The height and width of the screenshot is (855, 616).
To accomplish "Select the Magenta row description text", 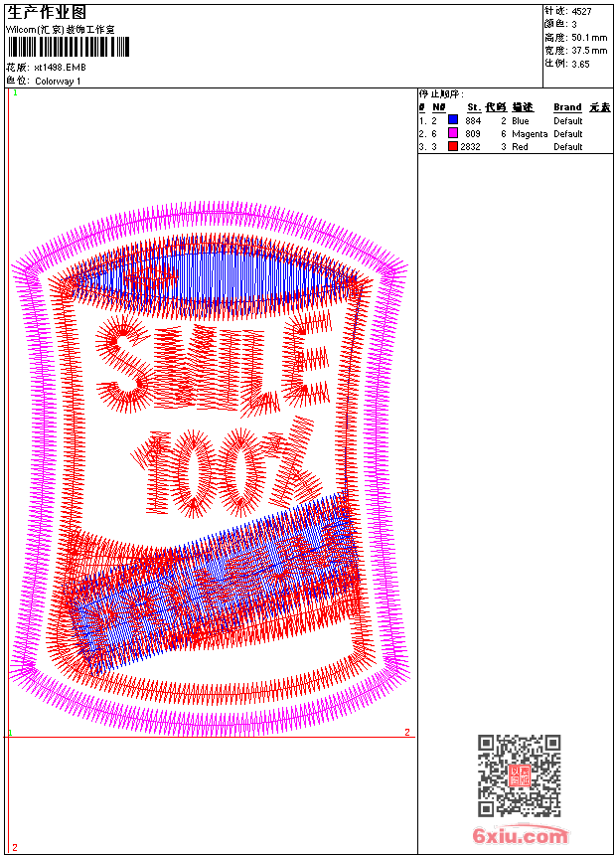I will tap(530, 133).
